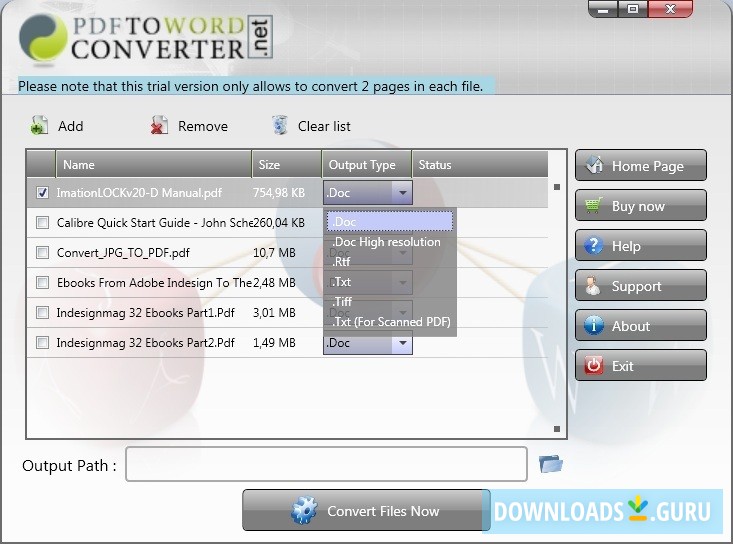Open the About dialog
Screen dimensions: 733x544
pos(641,325)
